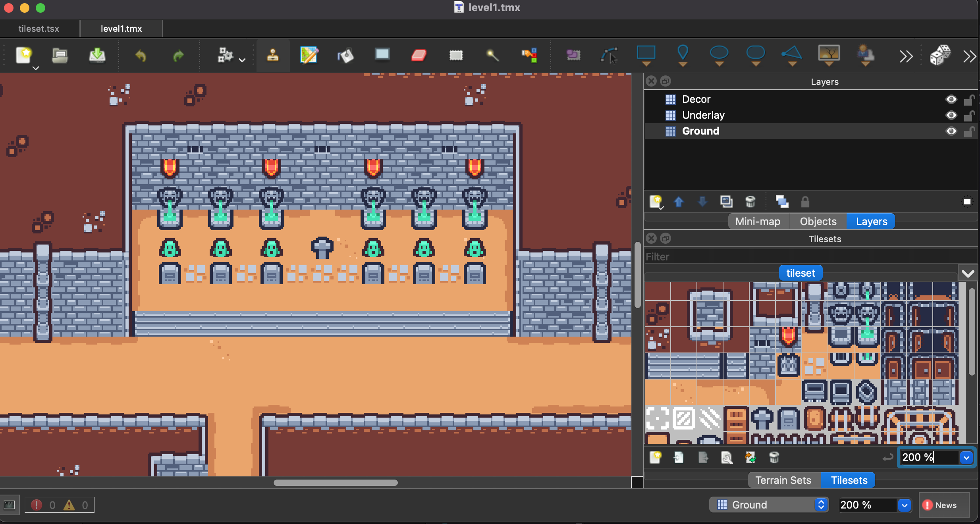Viewport: 980px width, 524px height.
Task: Select the Stamp Brush tool
Action: click(273, 55)
